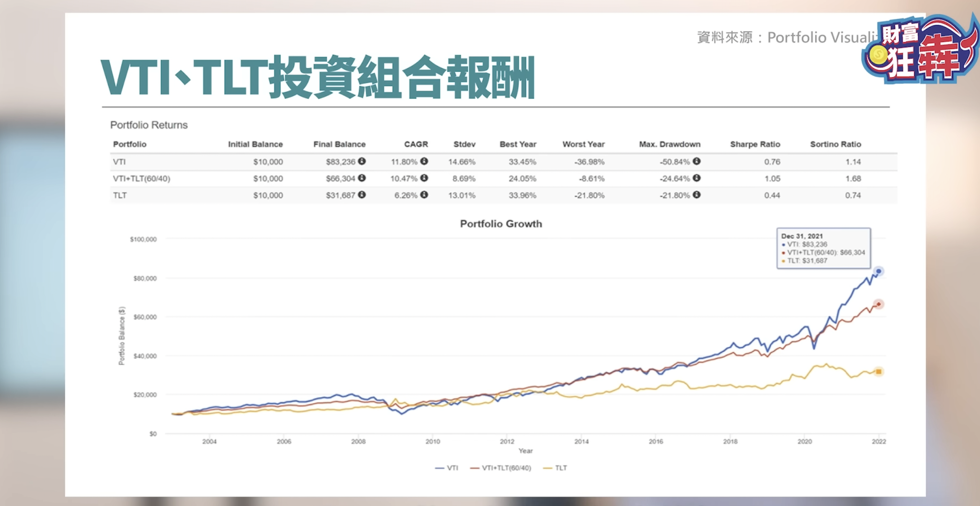Select the TLT row name in the table
This screenshot has width=980, height=506.
coord(120,195)
